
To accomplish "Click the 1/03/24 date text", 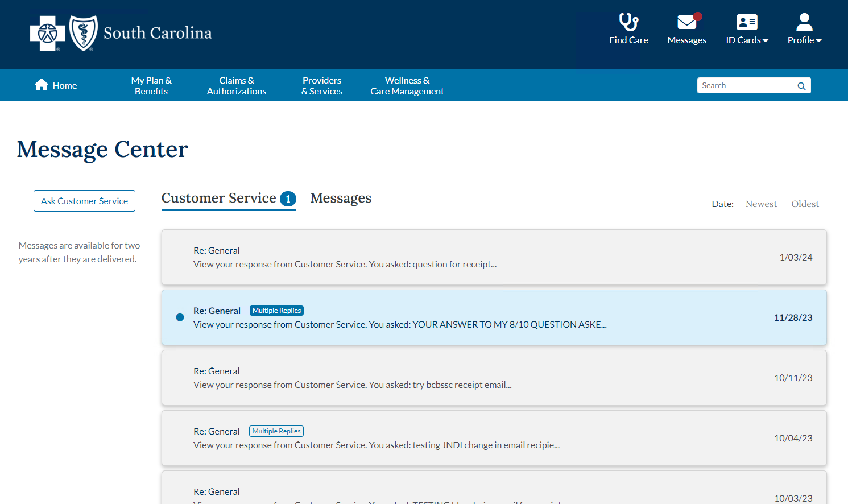I will pyautogui.click(x=796, y=258).
